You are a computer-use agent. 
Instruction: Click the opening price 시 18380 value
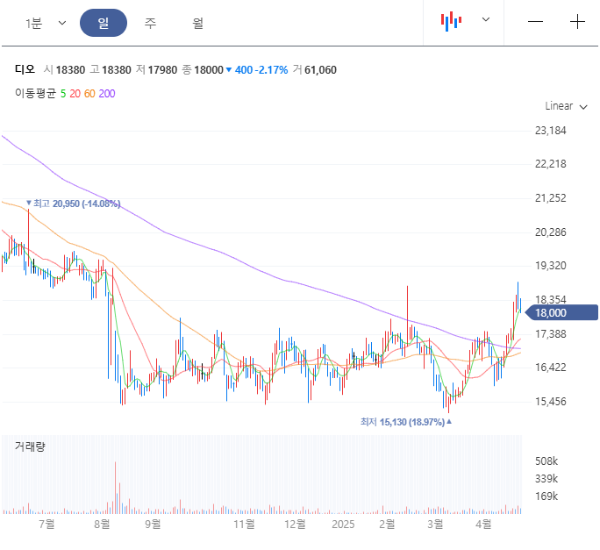(64, 70)
